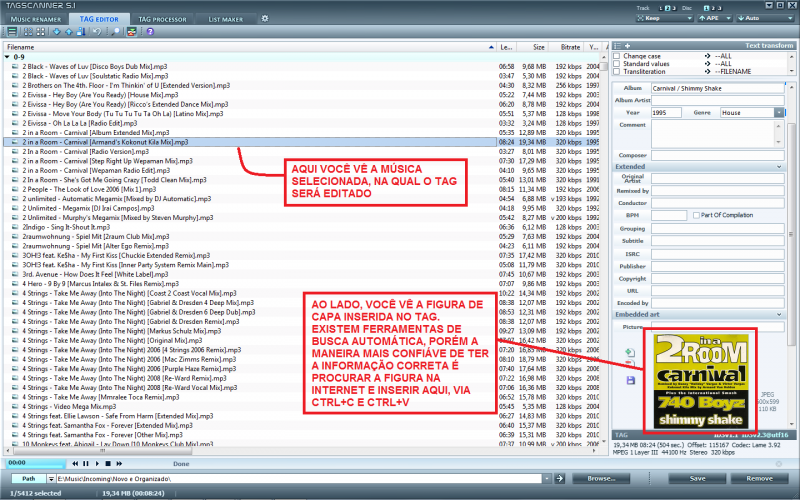
Task: Toggle the list view toolbar icon
Action: pos(11,32)
